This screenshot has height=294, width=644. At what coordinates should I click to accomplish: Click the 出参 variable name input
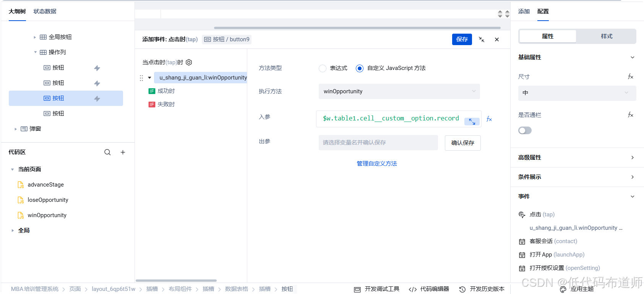pyautogui.click(x=378, y=143)
